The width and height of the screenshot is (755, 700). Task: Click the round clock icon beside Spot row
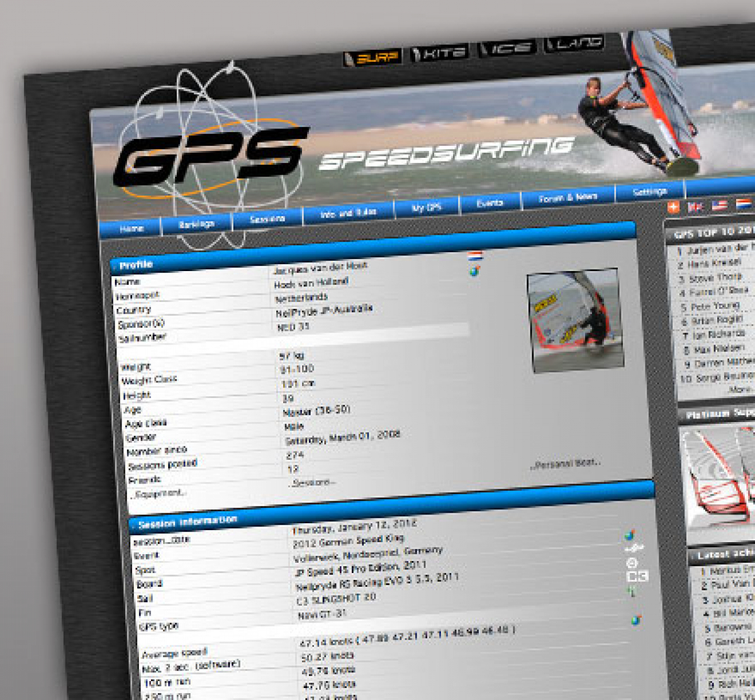(632, 563)
